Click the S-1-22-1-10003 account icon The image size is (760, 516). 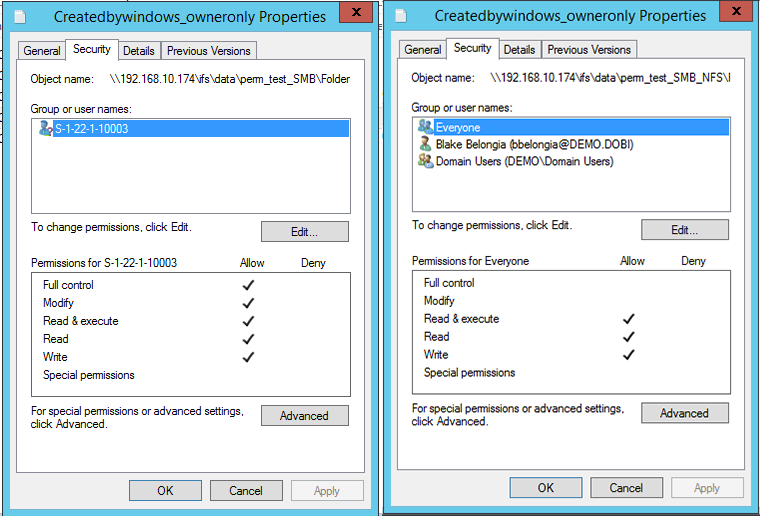click(x=45, y=129)
